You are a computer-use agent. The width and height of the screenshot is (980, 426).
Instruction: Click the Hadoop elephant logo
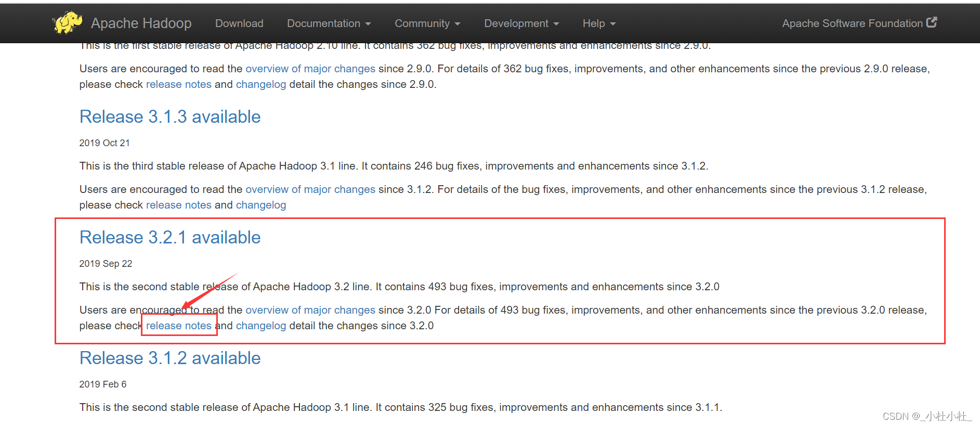68,22
